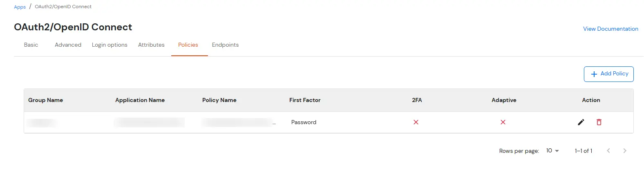Select the Password first factor cell
644x177 pixels.
click(x=304, y=122)
